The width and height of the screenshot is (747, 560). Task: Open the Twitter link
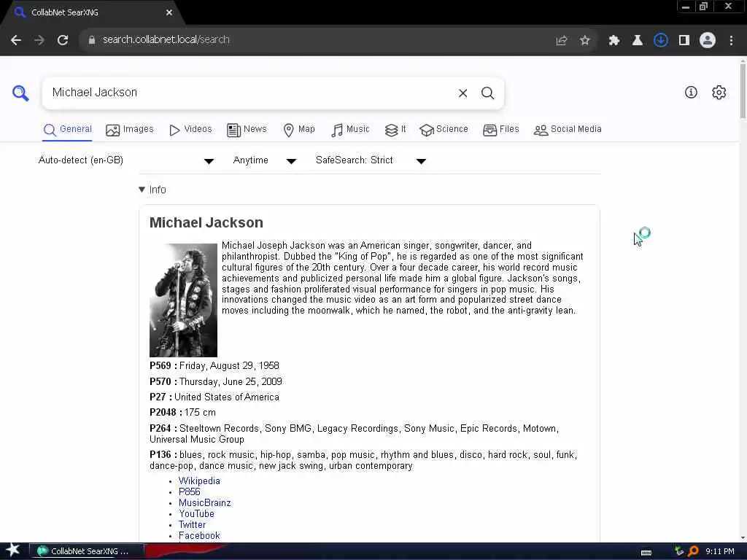click(192, 525)
